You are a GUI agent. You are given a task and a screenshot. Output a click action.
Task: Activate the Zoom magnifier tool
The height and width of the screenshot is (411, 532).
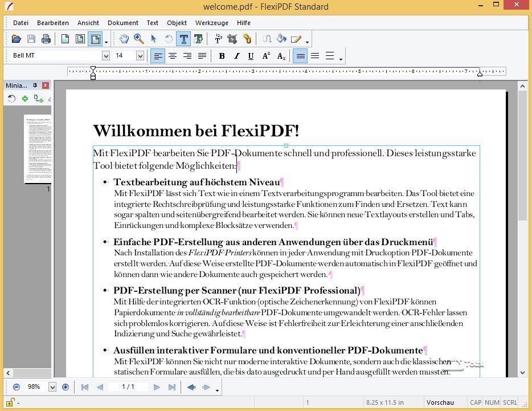[138, 39]
